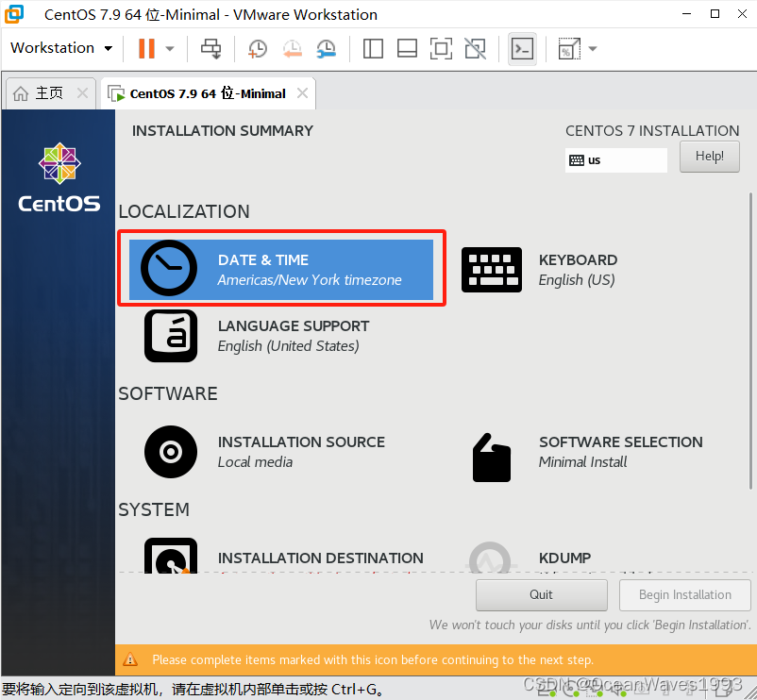Click the stretch guest display icon
757x700 pixels.
569,48
